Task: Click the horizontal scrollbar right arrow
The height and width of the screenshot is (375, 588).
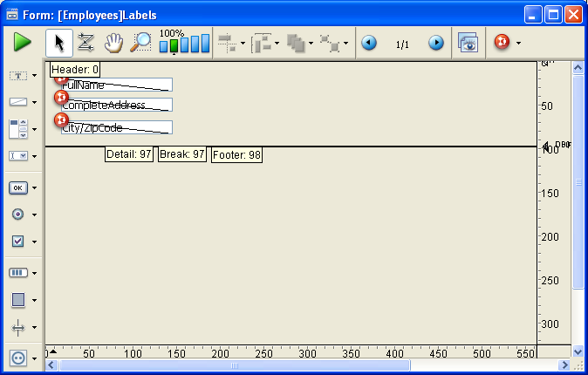Action: (564, 365)
